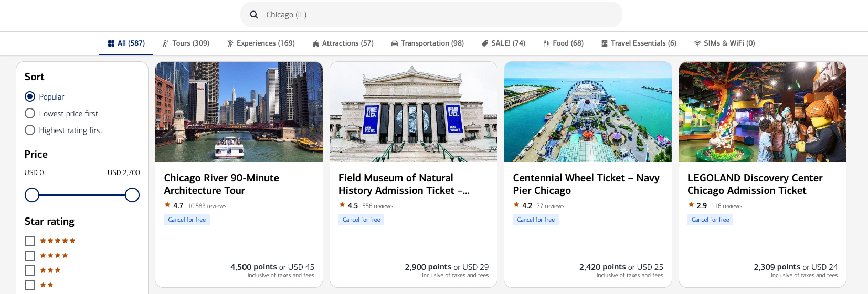Screen dimensions: 868x294
Task: Open Centennial Wheel Ticket Navy Pier title
Action: point(586,184)
